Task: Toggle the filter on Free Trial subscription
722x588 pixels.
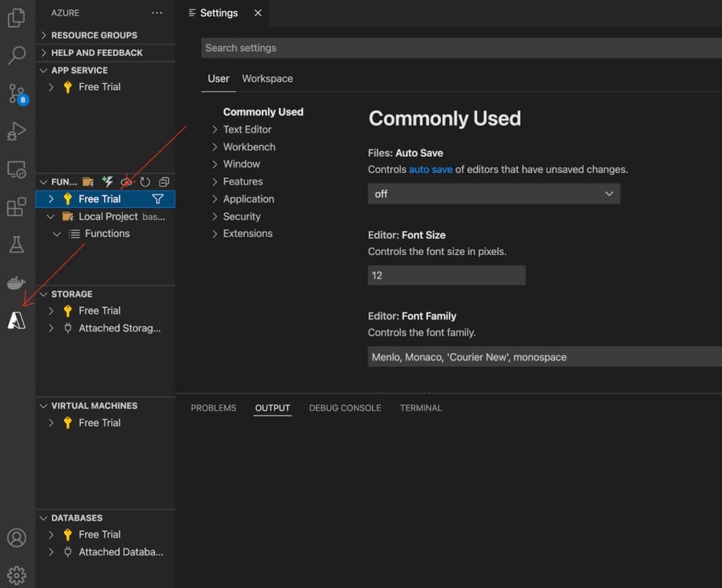Action: coord(158,199)
